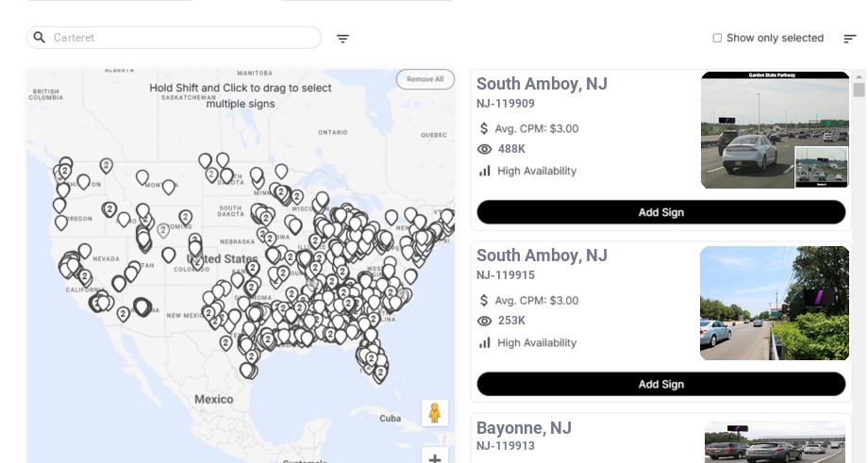
Task: Click the availability bars icon on NJ-119915
Action: coord(485,342)
